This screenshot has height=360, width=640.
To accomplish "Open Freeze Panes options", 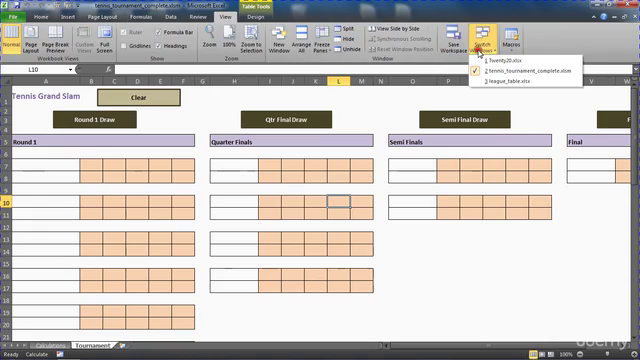I will coord(322,39).
